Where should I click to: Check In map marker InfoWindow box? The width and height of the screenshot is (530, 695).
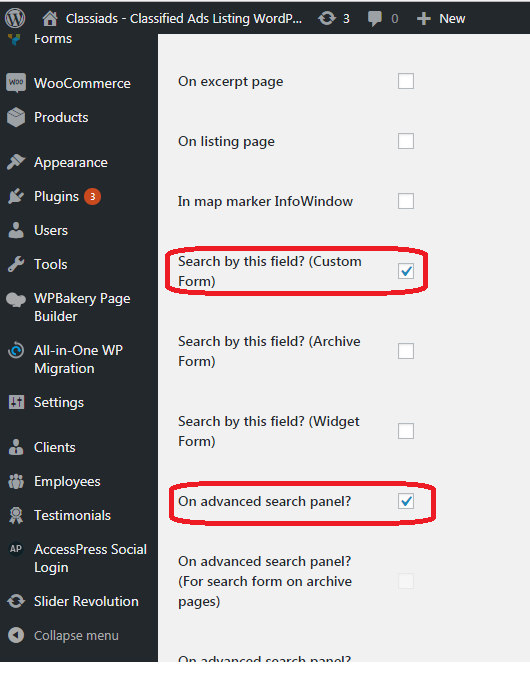click(406, 201)
